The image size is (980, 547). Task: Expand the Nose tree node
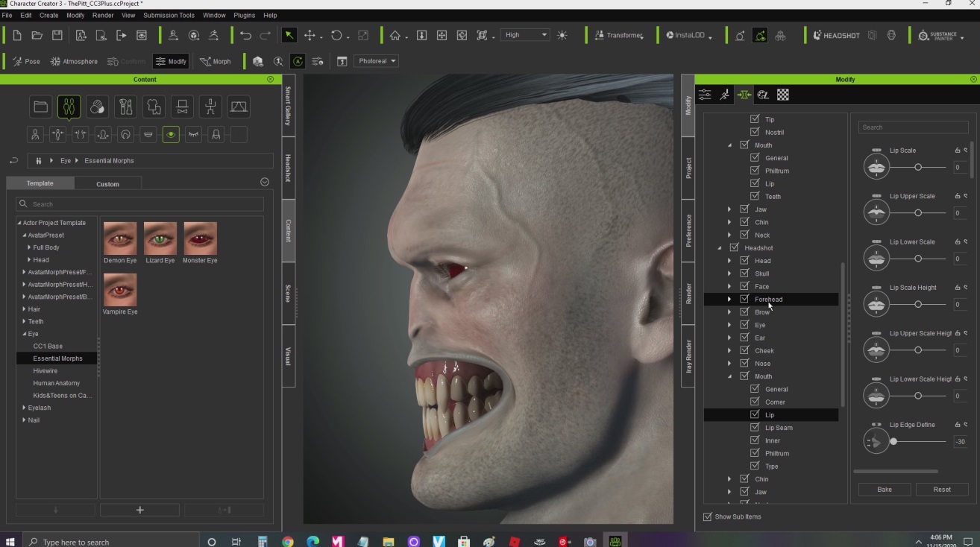click(x=729, y=364)
